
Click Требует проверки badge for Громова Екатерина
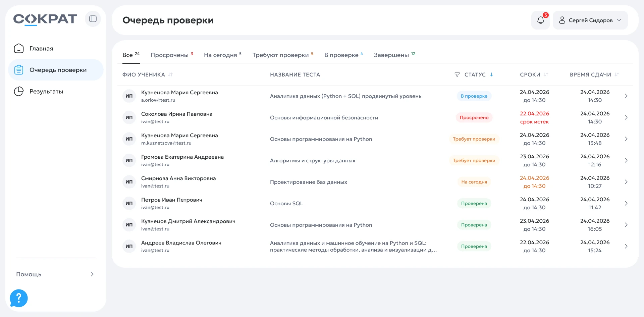(474, 160)
